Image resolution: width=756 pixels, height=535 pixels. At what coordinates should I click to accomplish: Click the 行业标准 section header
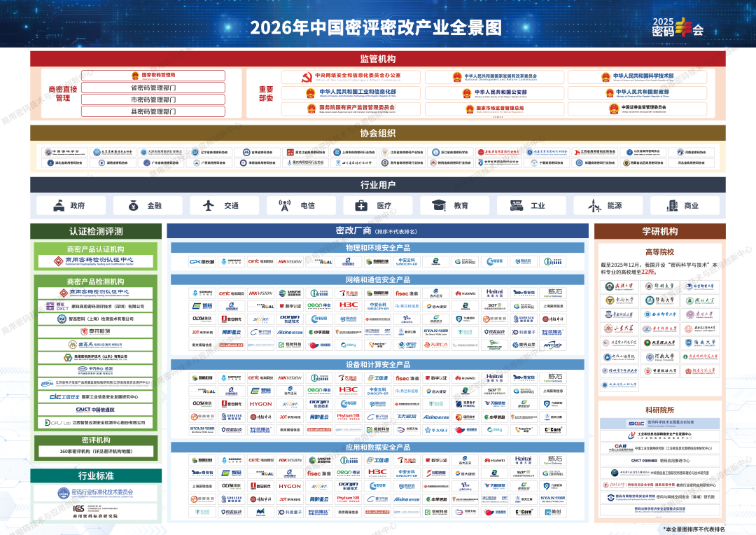coord(95,475)
